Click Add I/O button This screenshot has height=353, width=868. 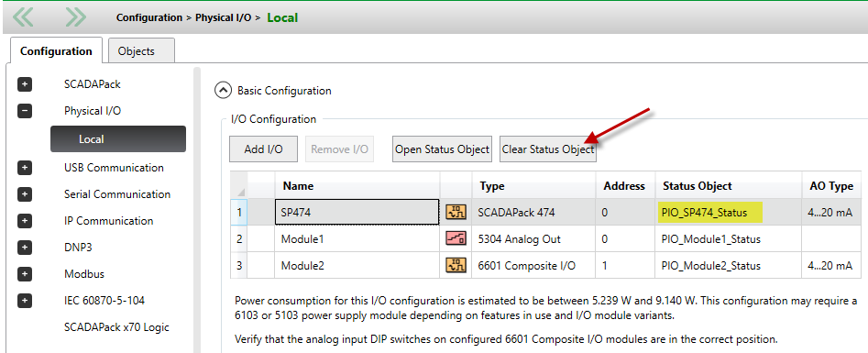pyautogui.click(x=263, y=149)
